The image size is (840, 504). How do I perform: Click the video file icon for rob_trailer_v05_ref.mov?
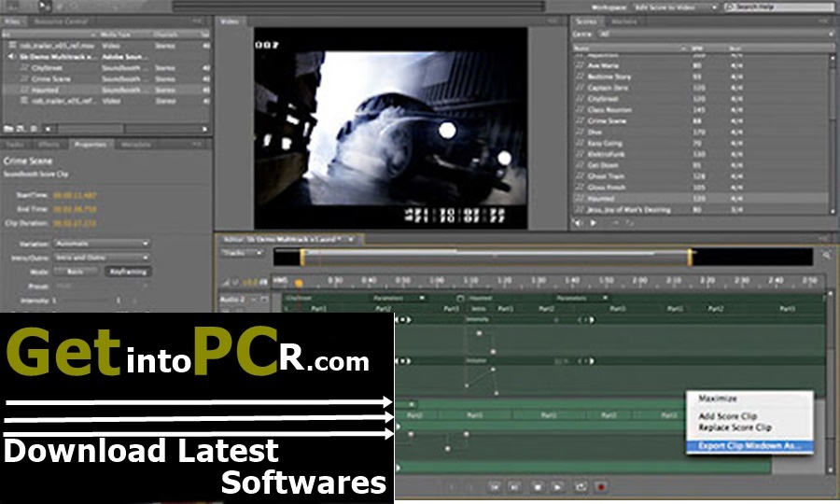point(12,46)
